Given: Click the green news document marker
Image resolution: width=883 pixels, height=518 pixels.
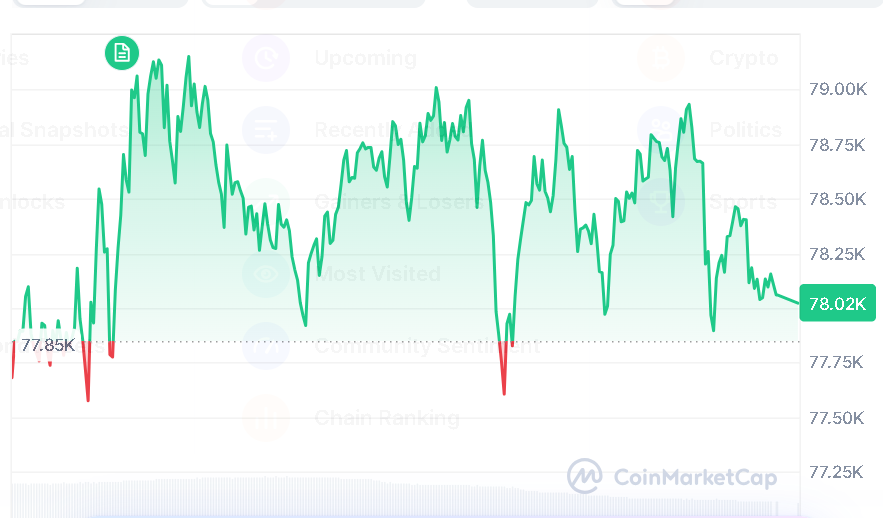Looking at the screenshot, I should click(122, 53).
